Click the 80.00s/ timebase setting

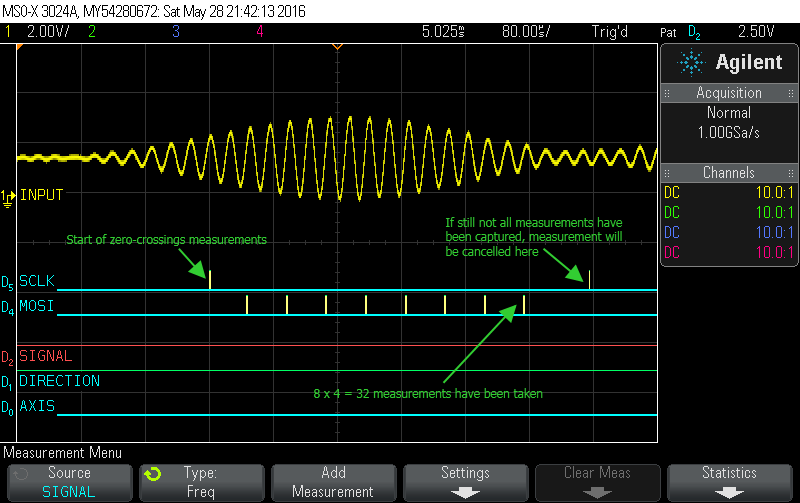click(525, 31)
